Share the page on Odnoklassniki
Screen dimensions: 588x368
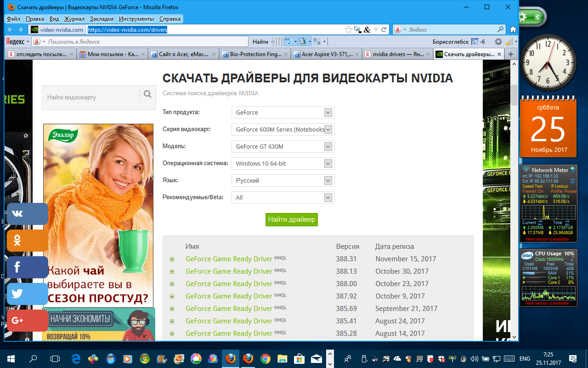[x=28, y=241]
